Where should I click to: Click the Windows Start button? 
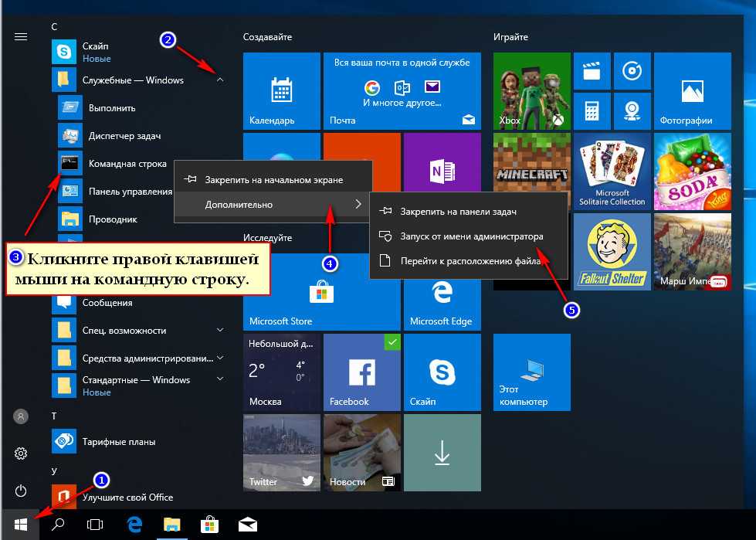(21, 525)
